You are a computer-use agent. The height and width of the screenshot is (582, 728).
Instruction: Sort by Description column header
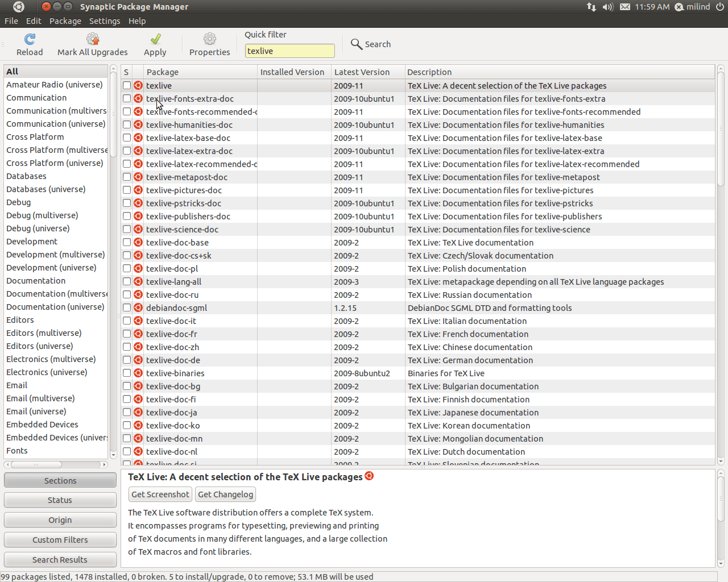[x=560, y=72]
